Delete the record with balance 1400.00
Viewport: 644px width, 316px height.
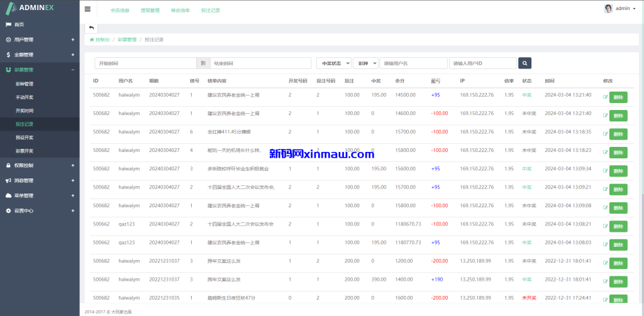tap(618, 282)
